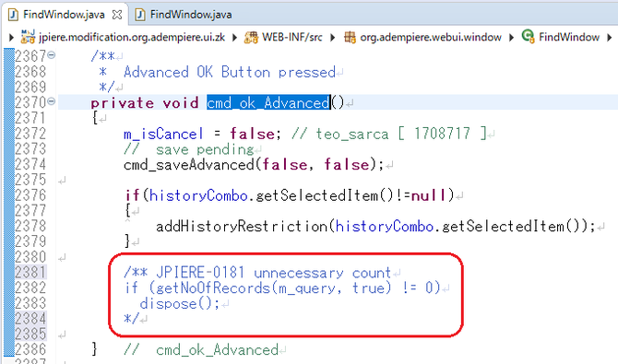618x364 pixels.
Task: Click the '// save pending' comment
Action: click(x=189, y=149)
